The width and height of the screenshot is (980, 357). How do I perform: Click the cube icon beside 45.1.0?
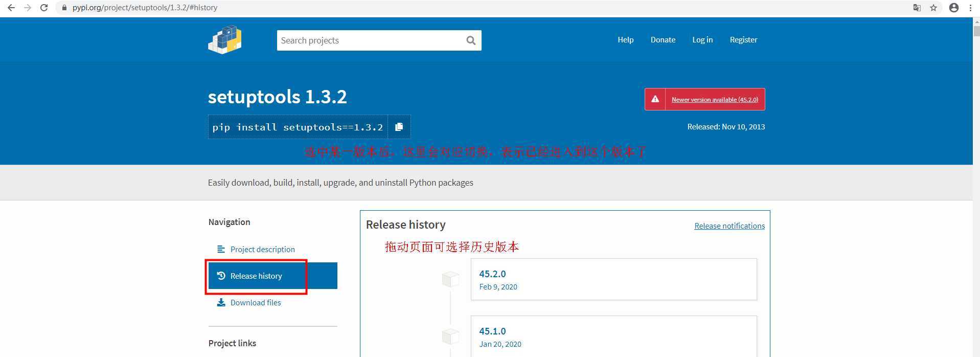point(450,337)
